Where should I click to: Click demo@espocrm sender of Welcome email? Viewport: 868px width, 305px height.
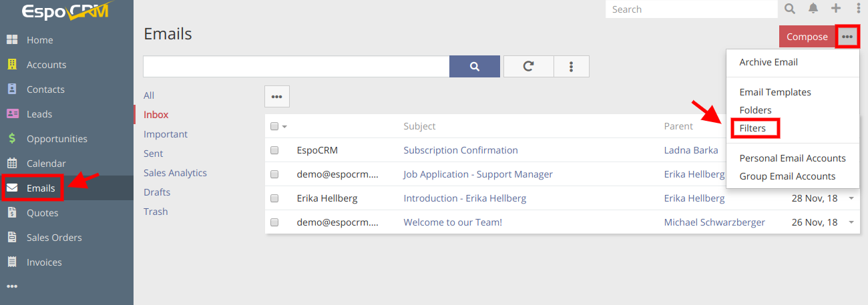click(x=337, y=222)
